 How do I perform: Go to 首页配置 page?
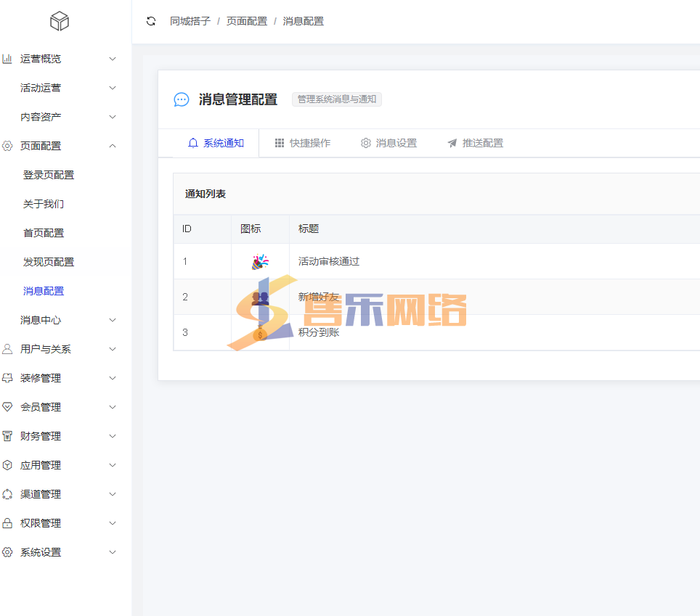(44, 233)
